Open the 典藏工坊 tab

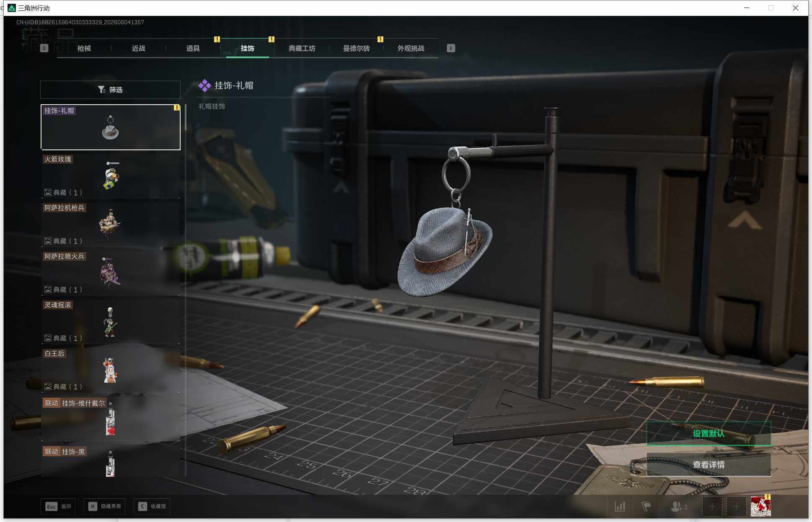click(302, 48)
